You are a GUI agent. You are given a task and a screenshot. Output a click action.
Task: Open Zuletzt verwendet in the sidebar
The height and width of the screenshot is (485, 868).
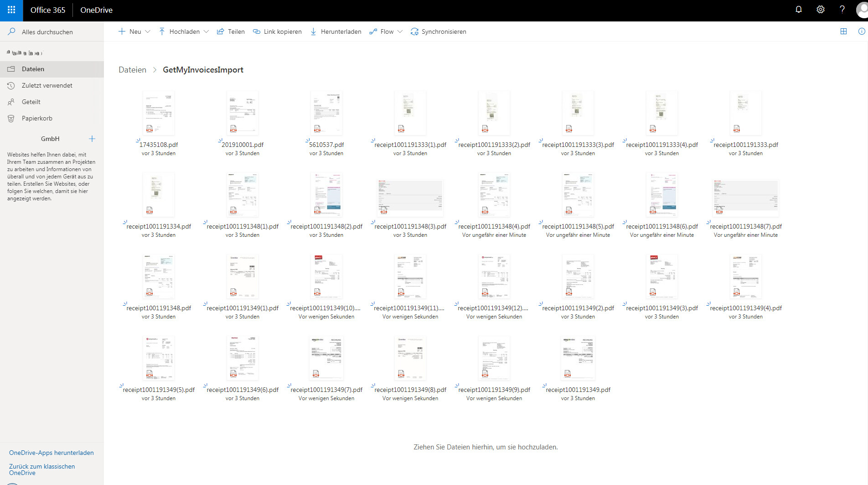[52, 85]
